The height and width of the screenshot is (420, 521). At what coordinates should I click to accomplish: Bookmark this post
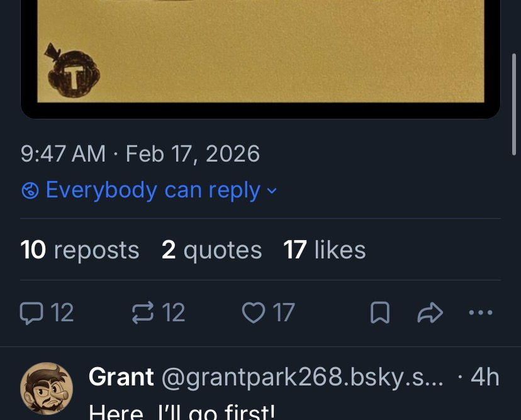(x=379, y=312)
